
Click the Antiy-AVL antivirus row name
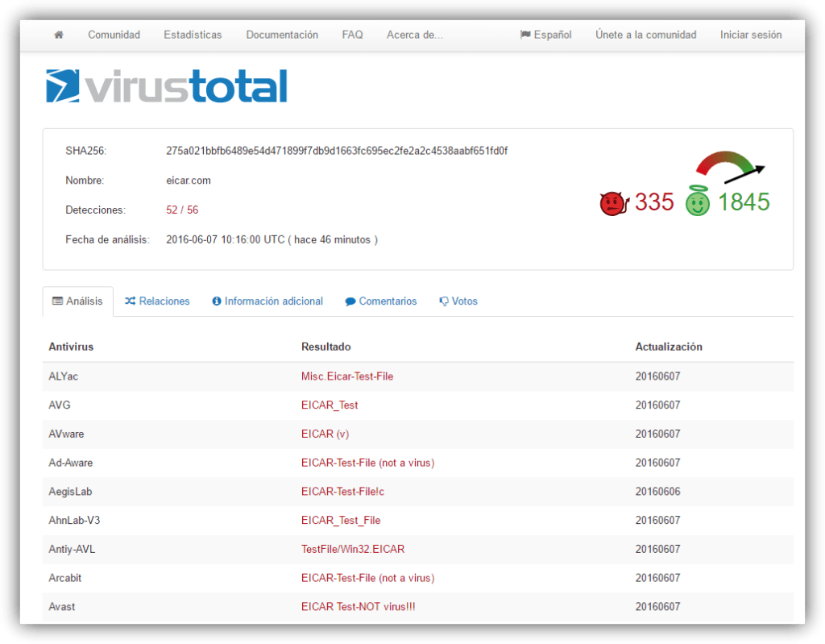[x=72, y=549]
